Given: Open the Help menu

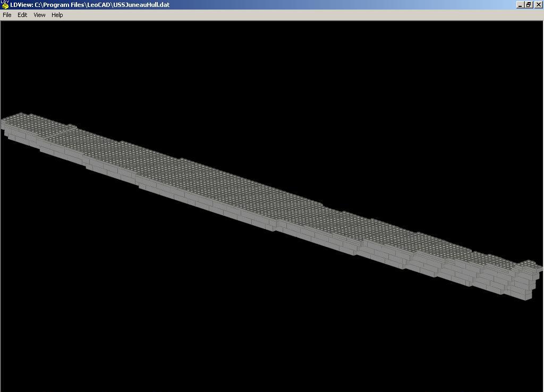Looking at the screenshot, I should [x=57, y=15].
